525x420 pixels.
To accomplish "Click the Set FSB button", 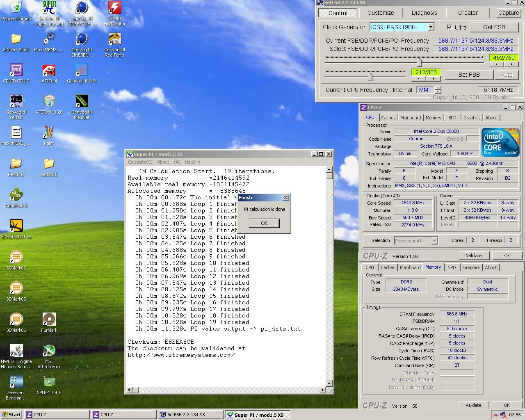I will 469,75.
